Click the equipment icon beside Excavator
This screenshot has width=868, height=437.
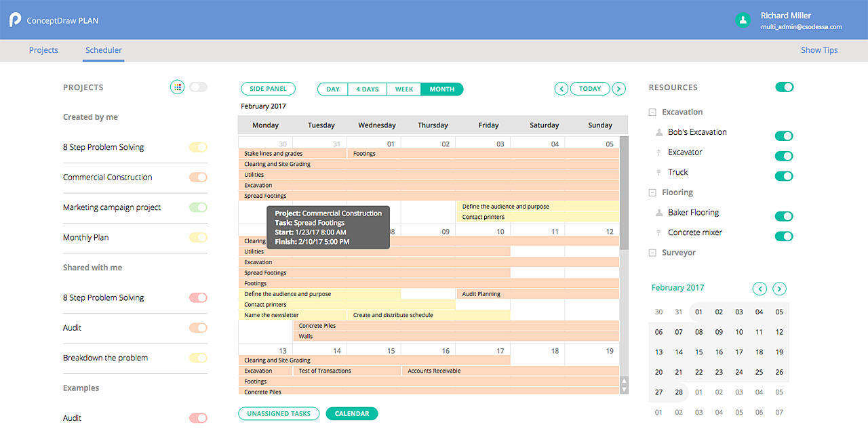658,152
